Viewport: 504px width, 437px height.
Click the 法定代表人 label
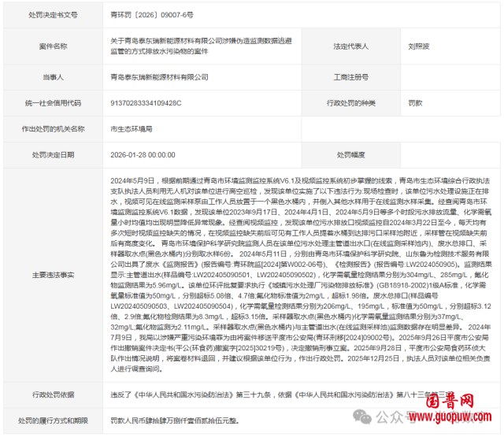[x=350, y=46]
